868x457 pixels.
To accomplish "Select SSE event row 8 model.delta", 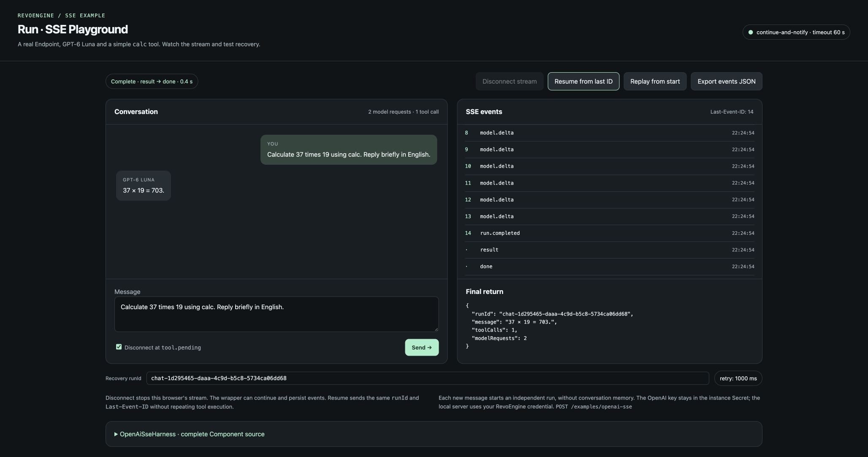I will pyautogui.click(x=610, y=133).
